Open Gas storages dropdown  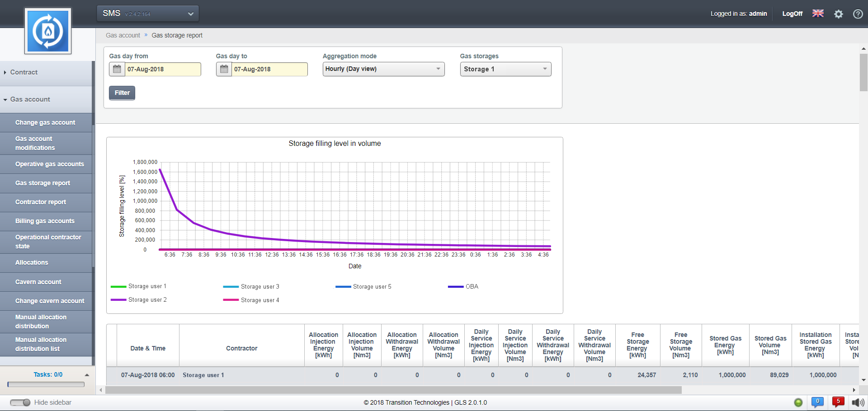coord(506,69)
